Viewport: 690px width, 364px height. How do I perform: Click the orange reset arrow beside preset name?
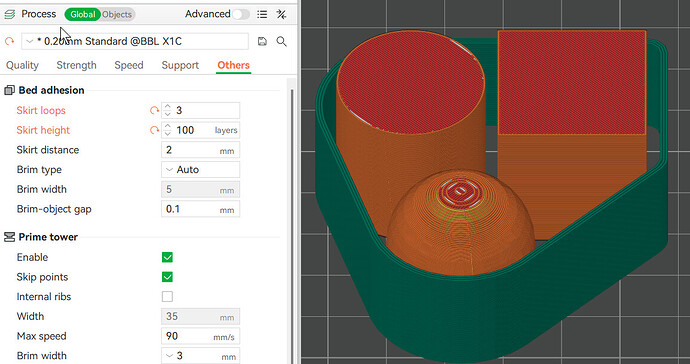pyautogui.click(x=9, y=41)
